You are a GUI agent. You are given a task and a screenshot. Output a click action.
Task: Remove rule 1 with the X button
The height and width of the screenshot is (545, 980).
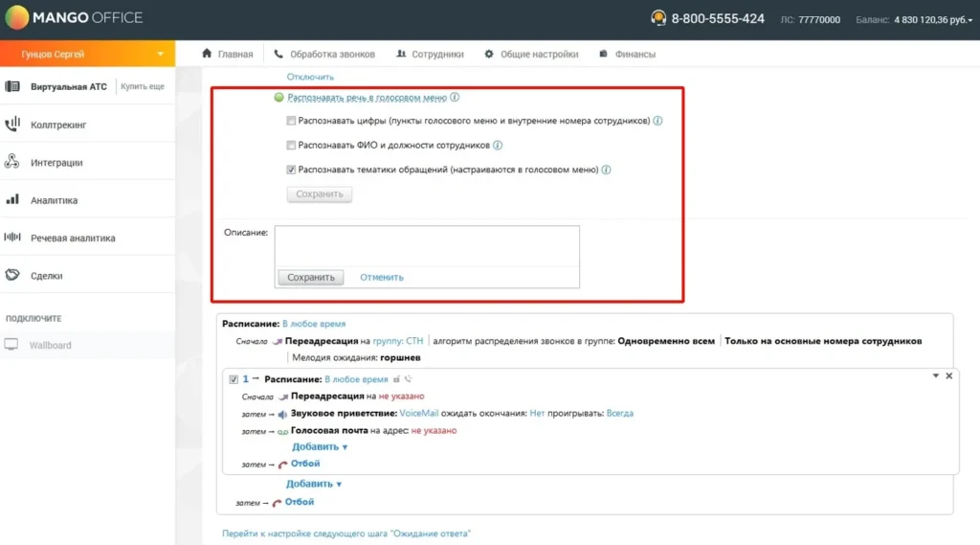pos(948,376)
